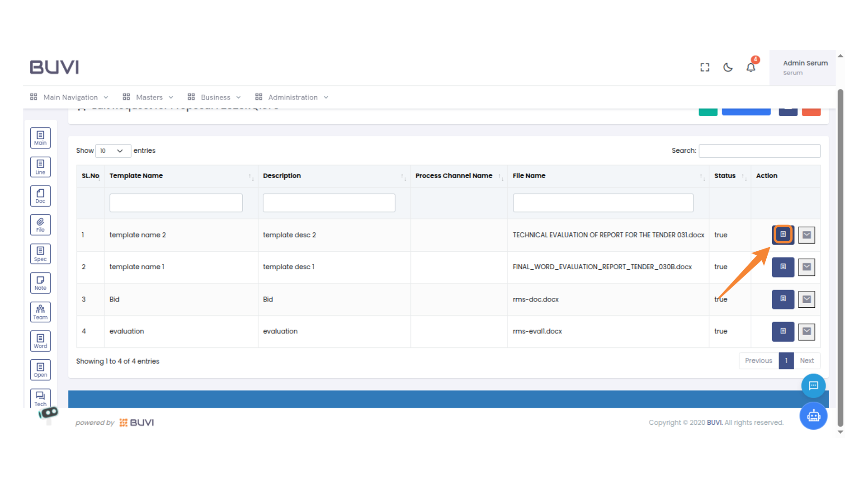This screenshot has width=868, height=488.
Task: Open the Team sidebar icon
Action: pyautogui.click(x=40, y=312)
